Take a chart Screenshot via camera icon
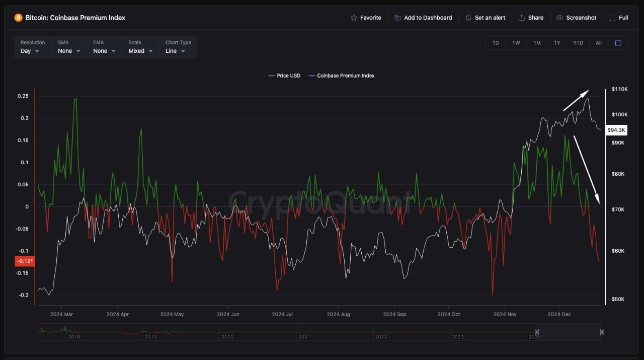644x360 pixels. click(x=559, y=17)
